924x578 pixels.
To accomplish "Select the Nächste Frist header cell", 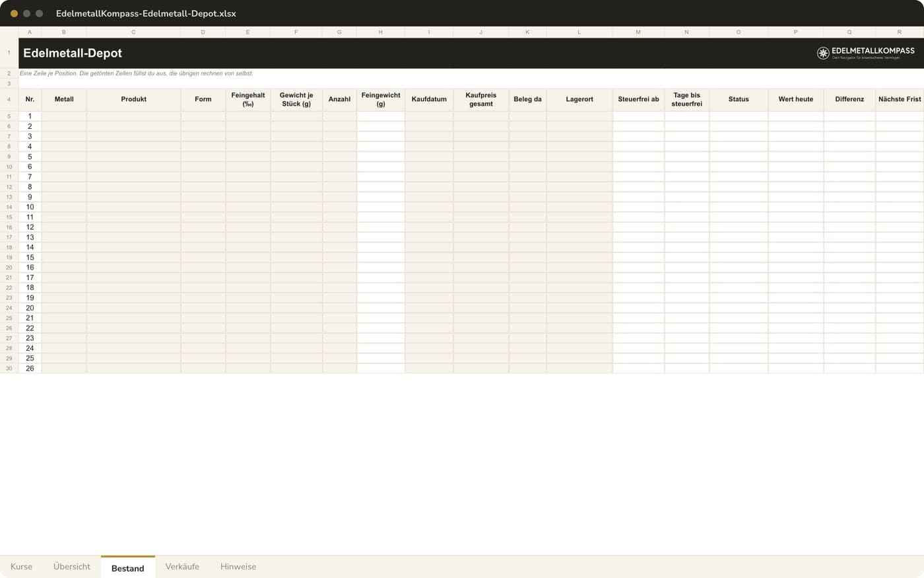I will pos(900,99).
